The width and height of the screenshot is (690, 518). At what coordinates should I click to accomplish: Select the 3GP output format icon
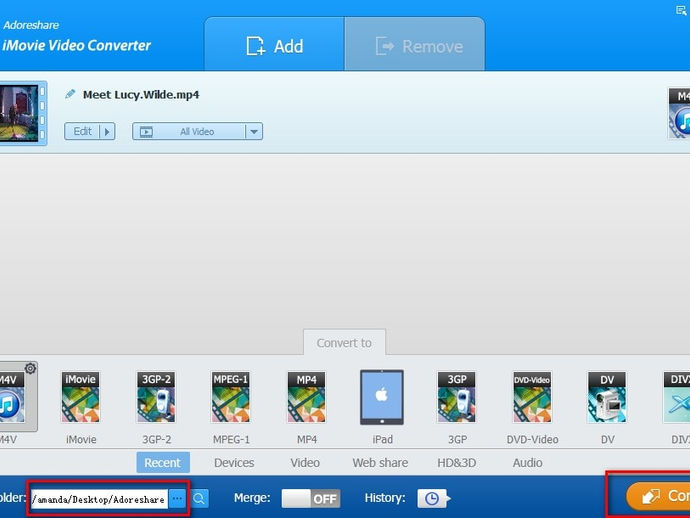[x=457, y=397]
